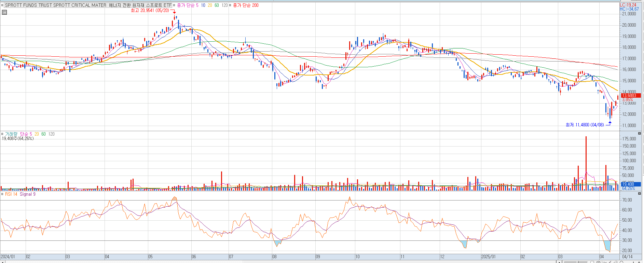The width and height of the screenshot is (644, 263).
Task: Open the Signal 9 indicator setting
Action: pyautogui.click(x=28, y=194)
